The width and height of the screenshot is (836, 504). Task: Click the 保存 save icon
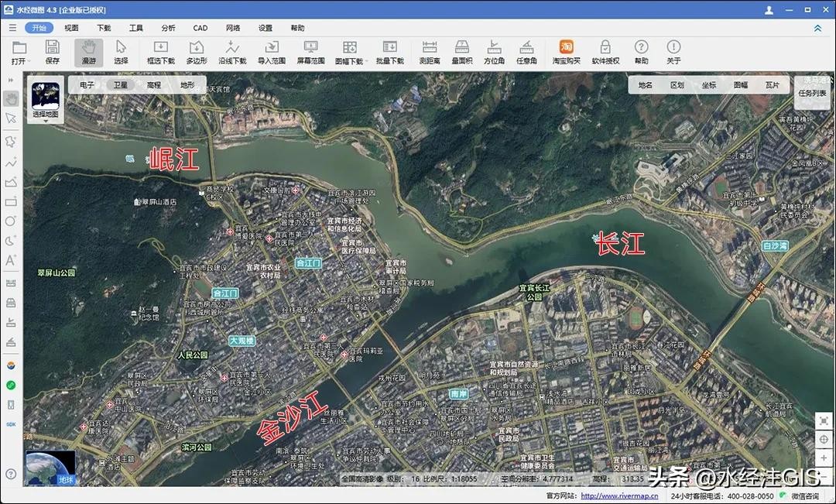point(53,52)
